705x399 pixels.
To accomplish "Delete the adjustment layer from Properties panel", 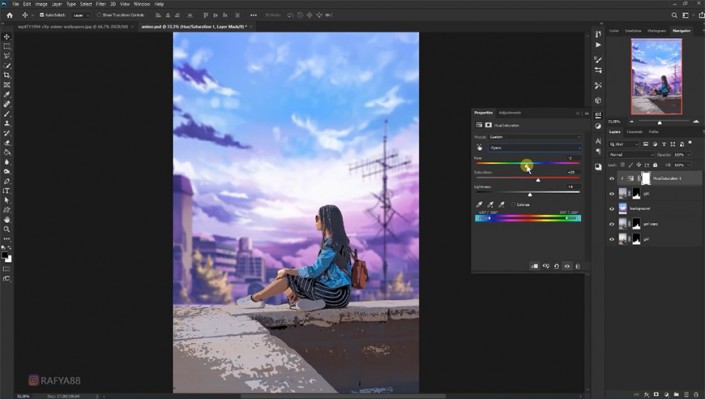I will 578,266.
